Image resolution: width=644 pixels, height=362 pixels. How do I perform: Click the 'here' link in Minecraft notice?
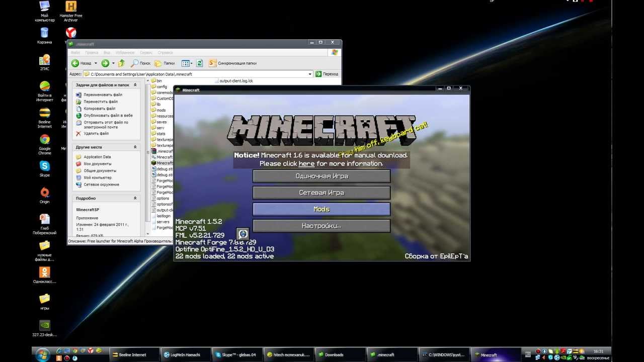click(x=306, y=163)
